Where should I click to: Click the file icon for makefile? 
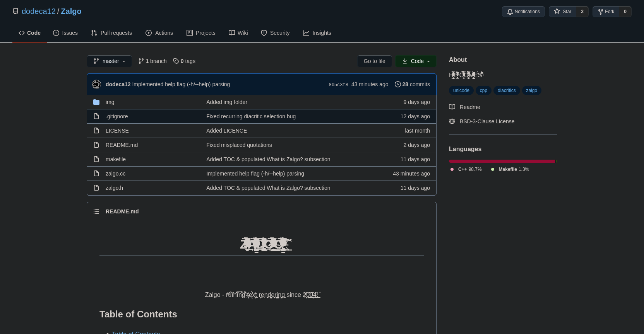coord(96,159)
